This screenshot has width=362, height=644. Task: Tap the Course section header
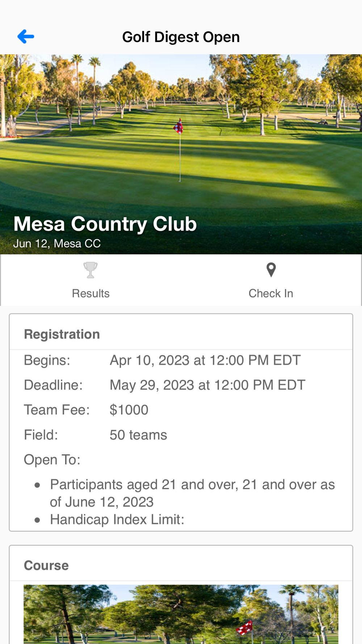[x=46, y=565]
